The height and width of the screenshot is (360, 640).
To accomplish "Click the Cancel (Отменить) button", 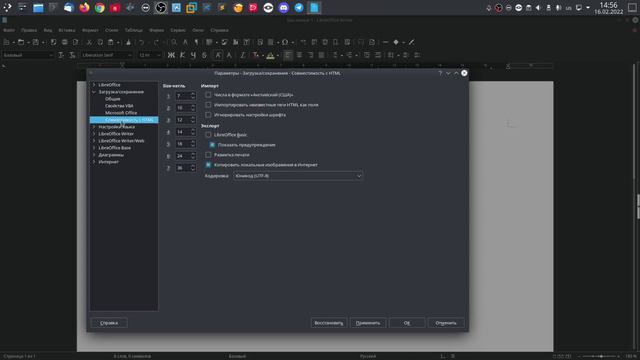I will (x=446, y=323).
